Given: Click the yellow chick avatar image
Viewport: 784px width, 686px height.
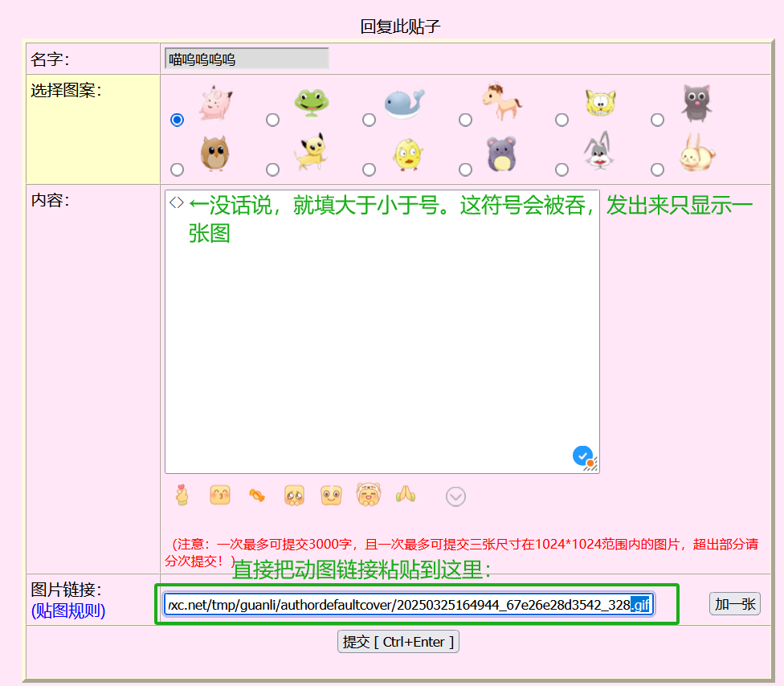Looking at the screenshot, I should [x=408, y=154].
